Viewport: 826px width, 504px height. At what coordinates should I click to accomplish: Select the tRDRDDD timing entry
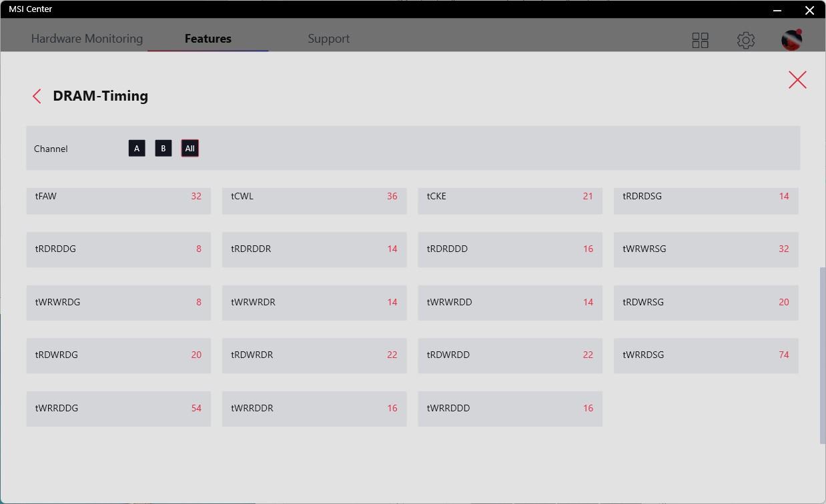(510, 249)
